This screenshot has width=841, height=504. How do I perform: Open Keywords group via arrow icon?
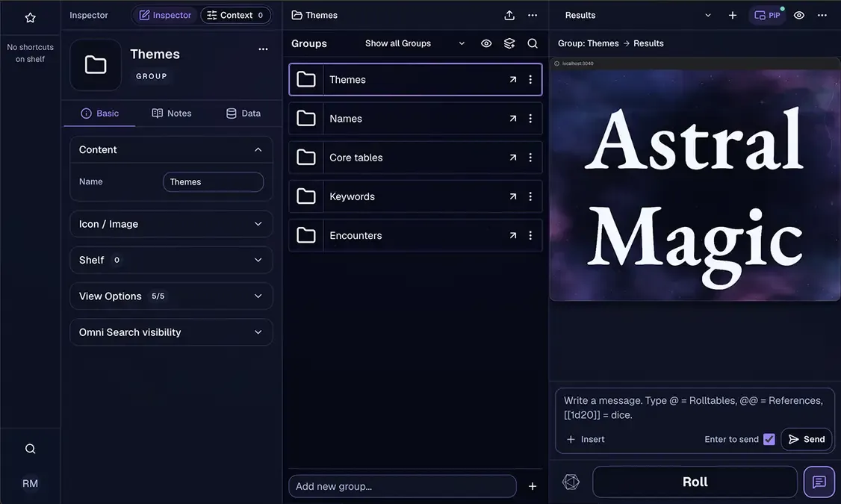pyautogui.click(x=513, y=197)
